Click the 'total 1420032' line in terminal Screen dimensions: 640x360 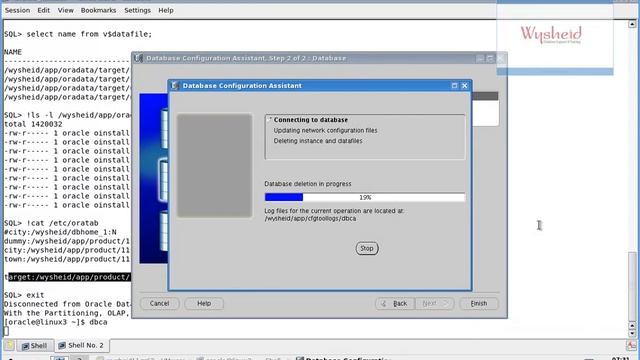click(x=33, y=124)
